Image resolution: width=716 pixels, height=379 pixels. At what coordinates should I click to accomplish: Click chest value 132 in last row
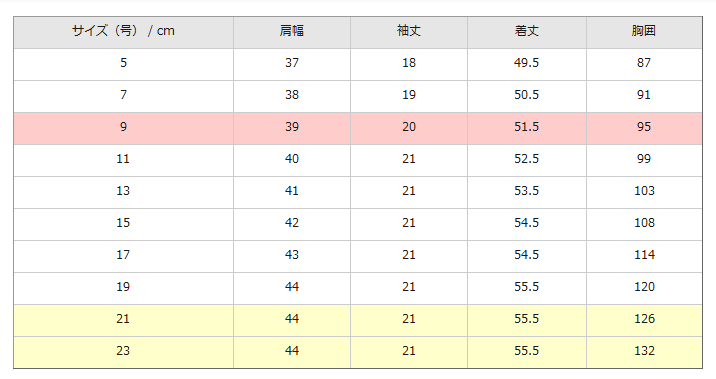(x=644, y=352)
